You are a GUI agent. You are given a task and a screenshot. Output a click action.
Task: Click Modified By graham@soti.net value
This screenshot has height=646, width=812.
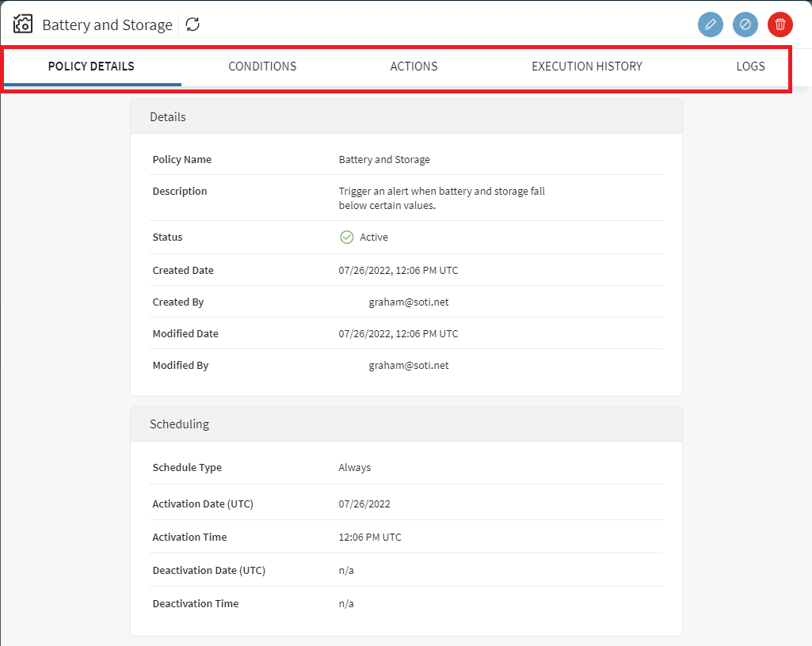(x=408, y=366)
